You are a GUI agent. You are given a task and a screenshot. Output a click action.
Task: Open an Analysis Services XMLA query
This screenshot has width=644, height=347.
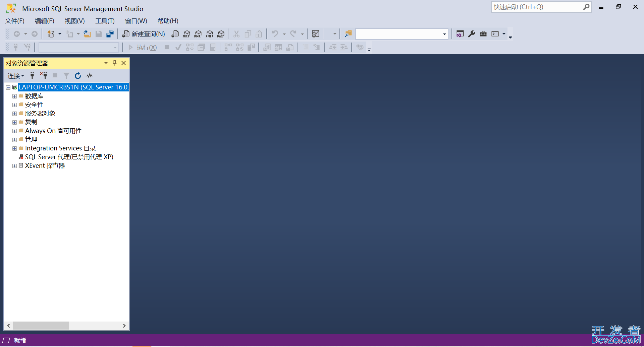point(210,34)
